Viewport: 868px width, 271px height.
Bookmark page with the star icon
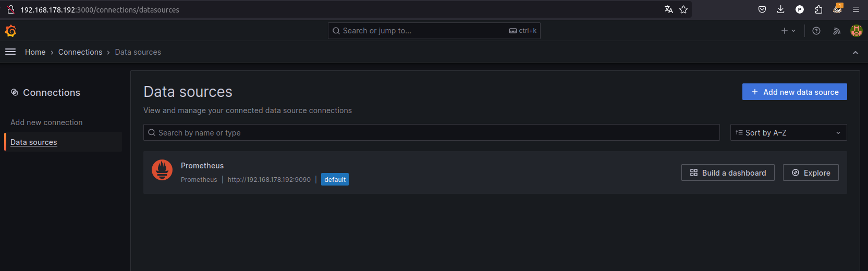[x=683, y=9]
